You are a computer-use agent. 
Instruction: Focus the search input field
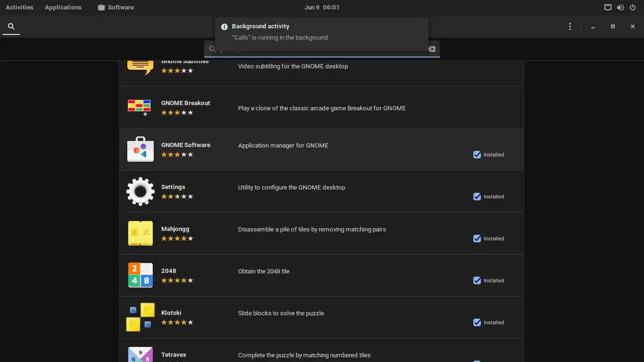(322, 49)
